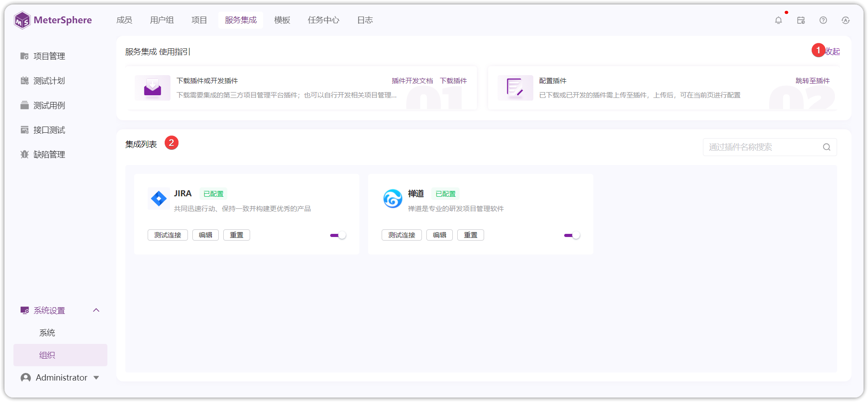Open the 插件开发文档 link

coord(412,80)
